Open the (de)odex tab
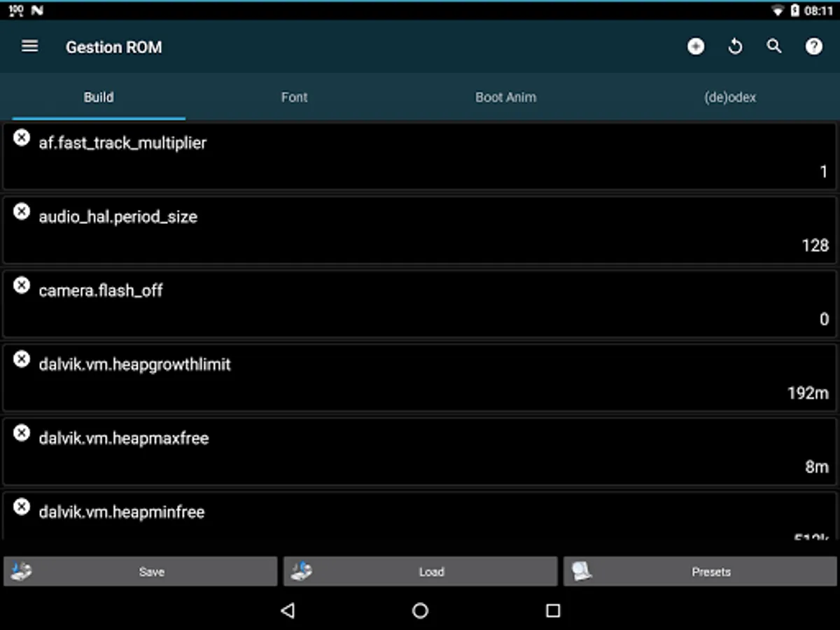 730,97
